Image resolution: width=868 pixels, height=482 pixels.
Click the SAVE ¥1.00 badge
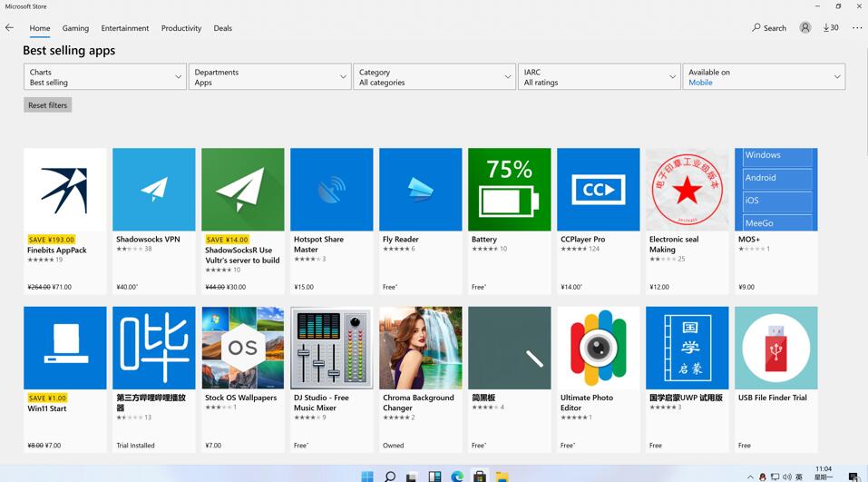click(x=47, y=398)
